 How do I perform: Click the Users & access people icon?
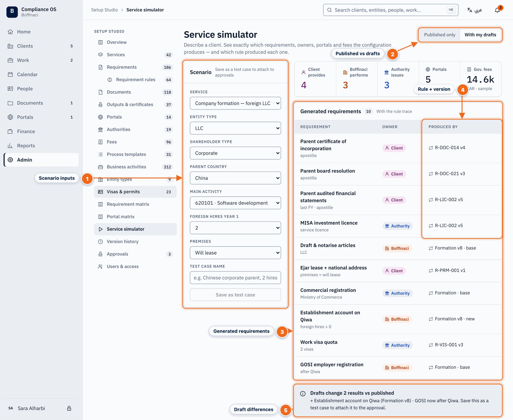(100, 266)
